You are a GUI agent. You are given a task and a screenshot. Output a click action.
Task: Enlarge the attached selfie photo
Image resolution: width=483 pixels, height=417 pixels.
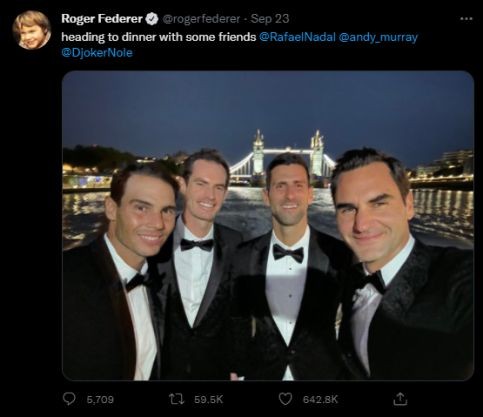tap(268, 226)
